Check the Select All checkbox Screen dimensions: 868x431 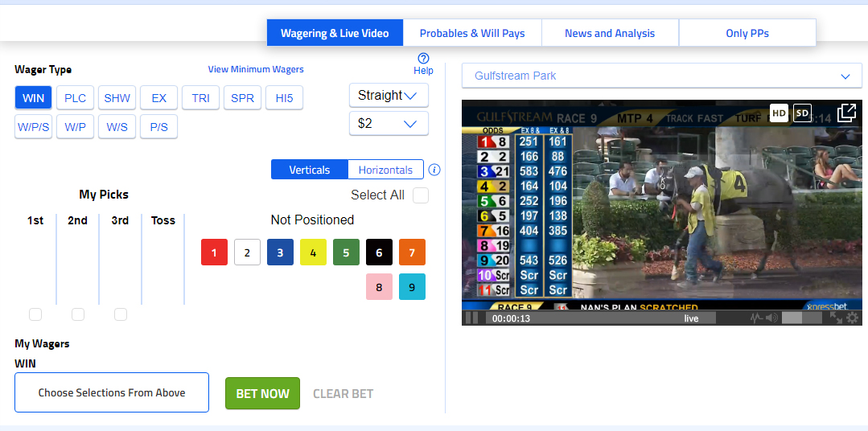pos(421,195)
